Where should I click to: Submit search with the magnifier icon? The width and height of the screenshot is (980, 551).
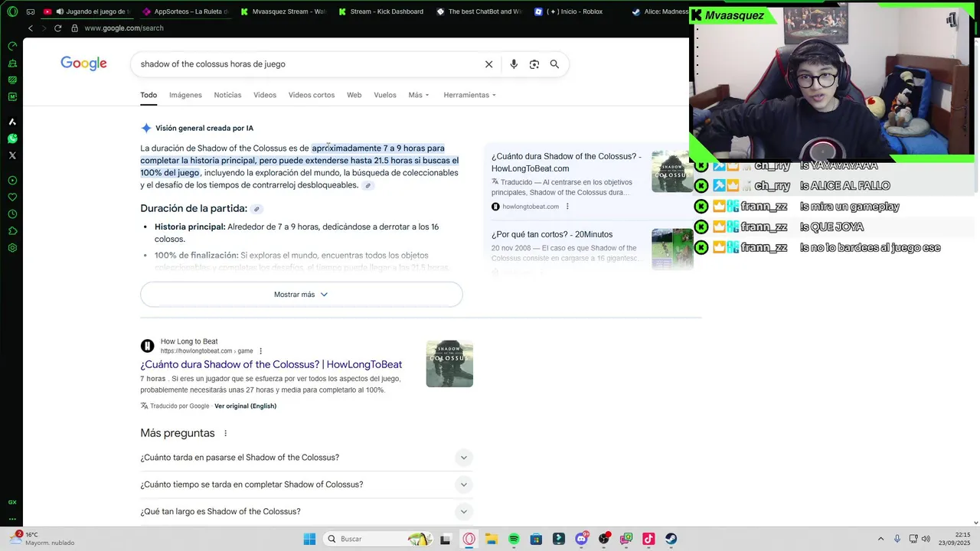[554, 64]
